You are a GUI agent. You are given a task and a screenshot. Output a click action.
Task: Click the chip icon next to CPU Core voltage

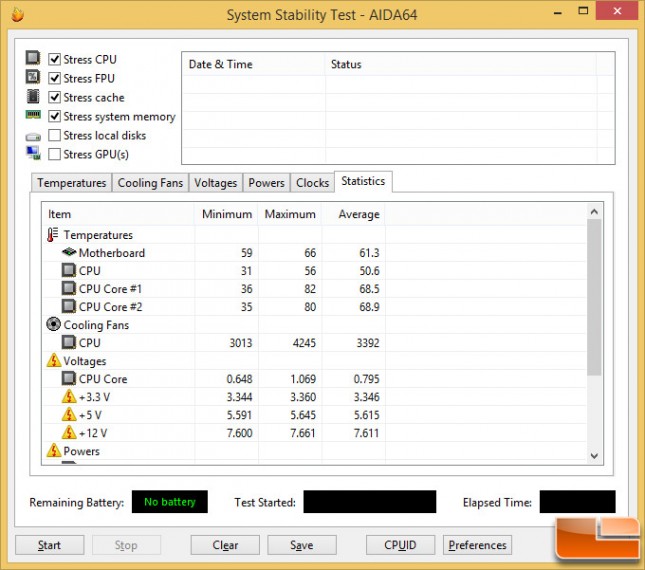coord(69,378)
